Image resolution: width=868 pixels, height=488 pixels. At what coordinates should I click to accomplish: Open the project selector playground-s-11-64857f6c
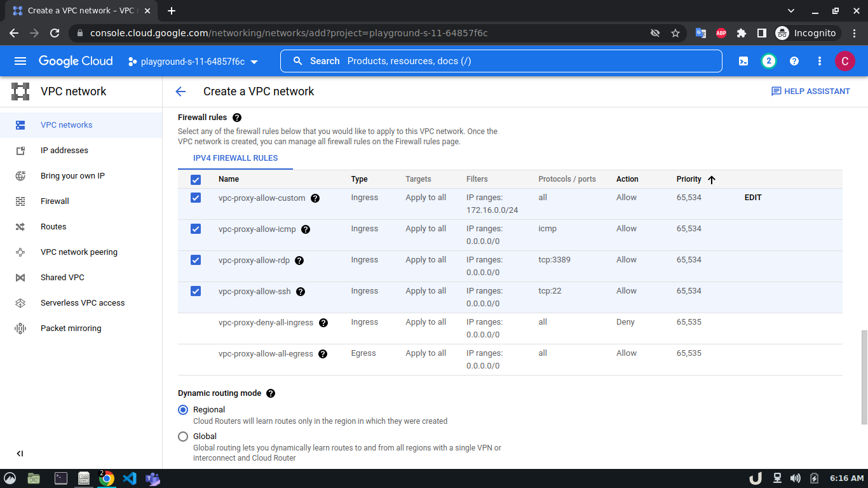coord(193,62)
